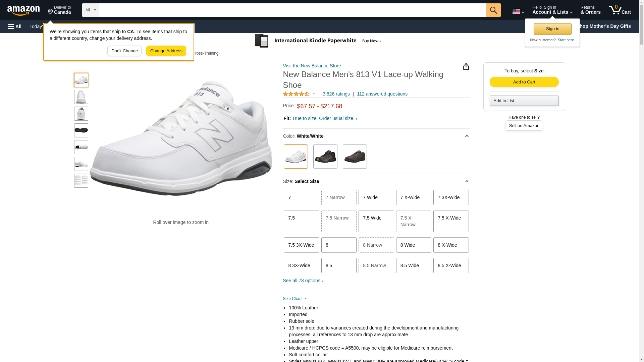Click the Amazon logo

click(x=23, y=10)
